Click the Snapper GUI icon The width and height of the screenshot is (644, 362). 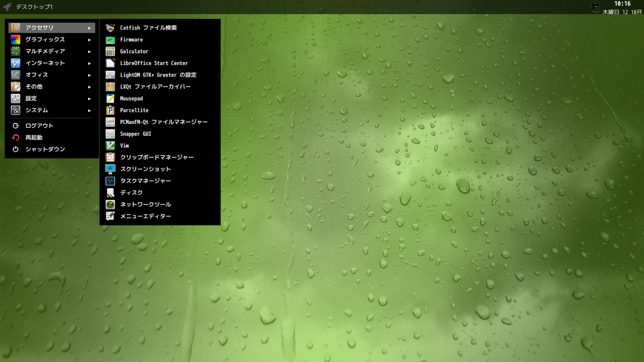110,134
